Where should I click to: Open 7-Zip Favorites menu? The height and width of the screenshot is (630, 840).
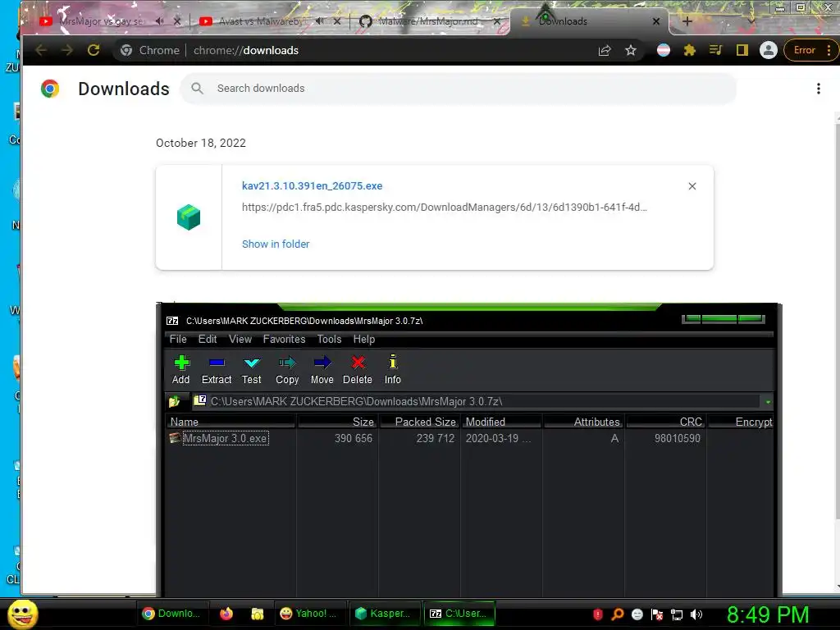pyautogui.click(x=284, y=339)
